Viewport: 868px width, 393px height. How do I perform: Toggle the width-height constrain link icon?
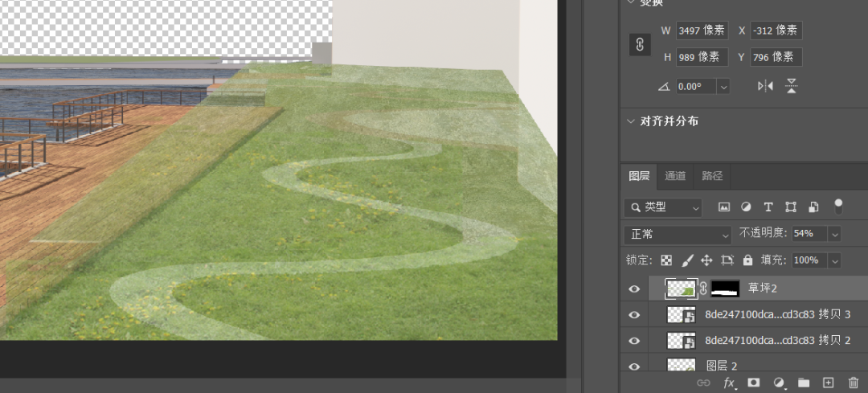click(640, 45)
